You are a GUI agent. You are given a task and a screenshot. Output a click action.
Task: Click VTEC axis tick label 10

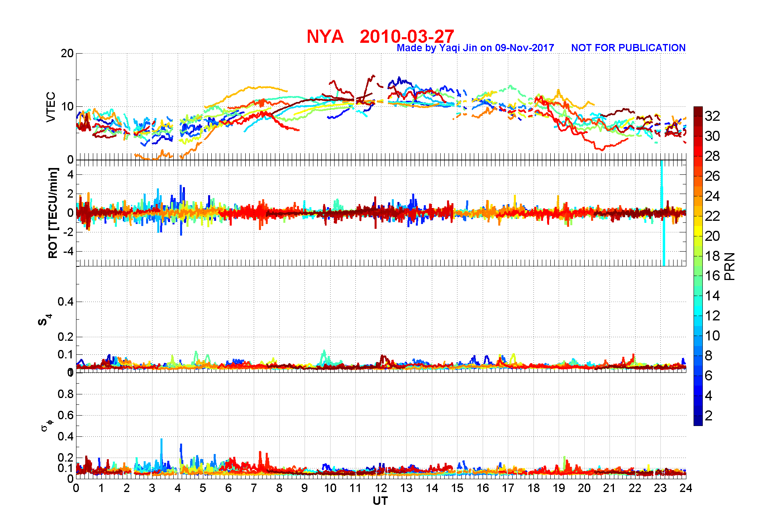click(x=67, y=107)
